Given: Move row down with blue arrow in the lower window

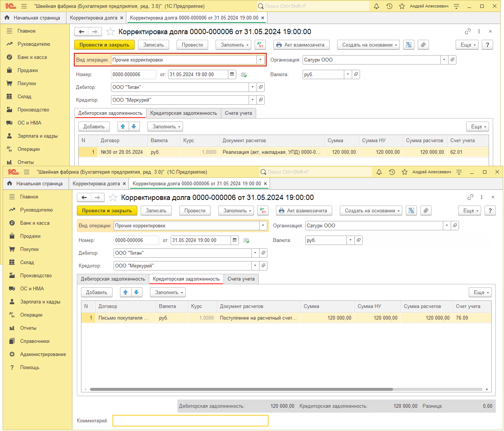Looking at the screenshot, I should [x=136, y=293].
